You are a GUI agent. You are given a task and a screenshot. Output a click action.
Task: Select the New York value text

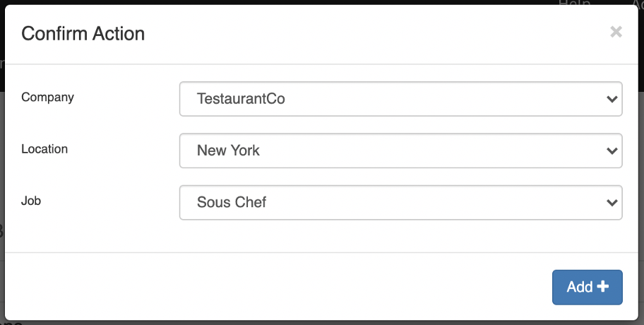pos(228,150)
